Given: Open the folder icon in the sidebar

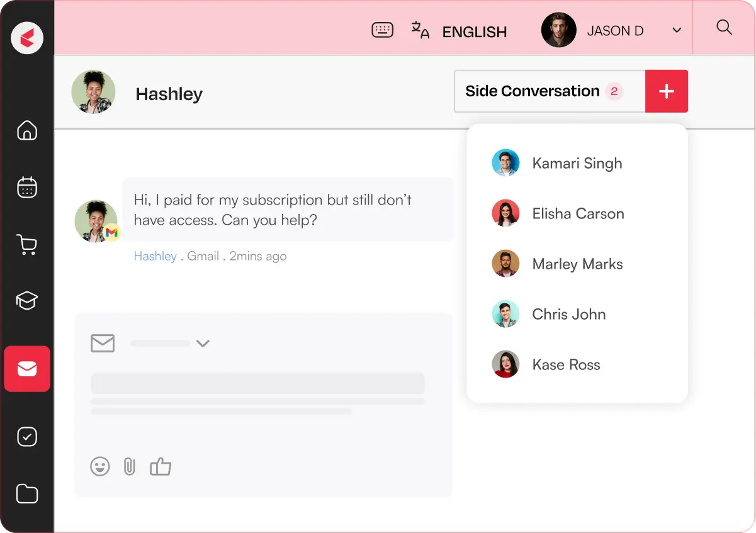Looking at the screenshot, I should pyautogui.click(x=27, y=493).
